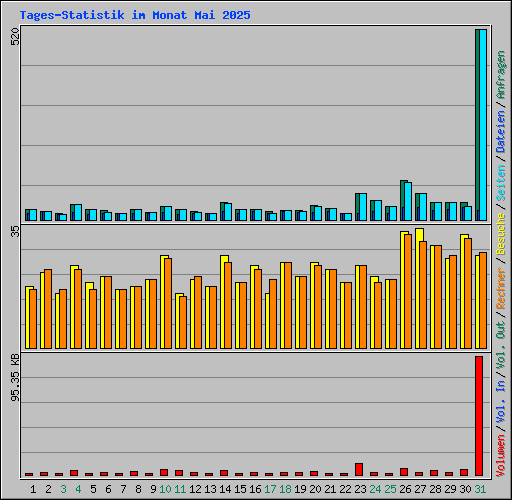Screen dimensions: 512x500
Task: Click day 27 on the x-axis
Action: coord(420,489)
